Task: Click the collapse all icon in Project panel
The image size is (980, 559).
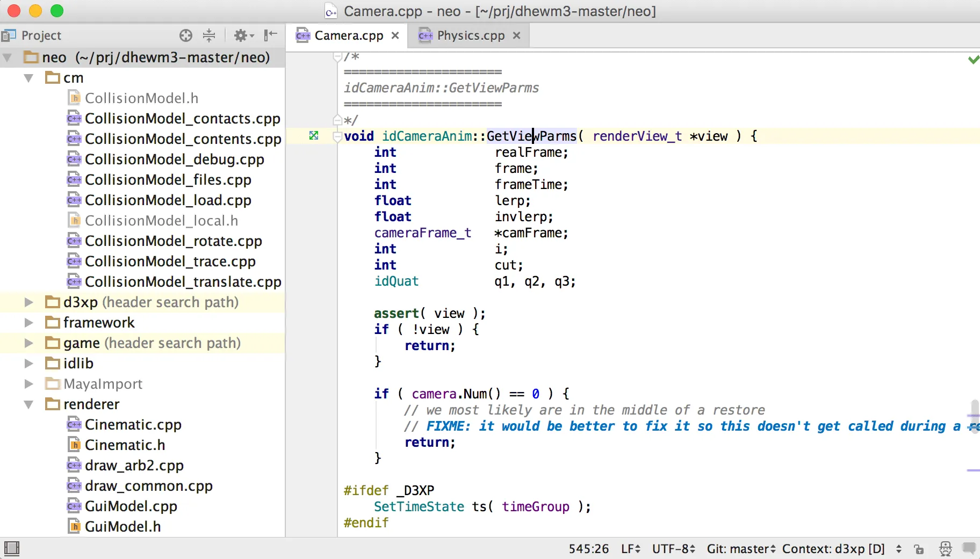Action: (209, 35)
